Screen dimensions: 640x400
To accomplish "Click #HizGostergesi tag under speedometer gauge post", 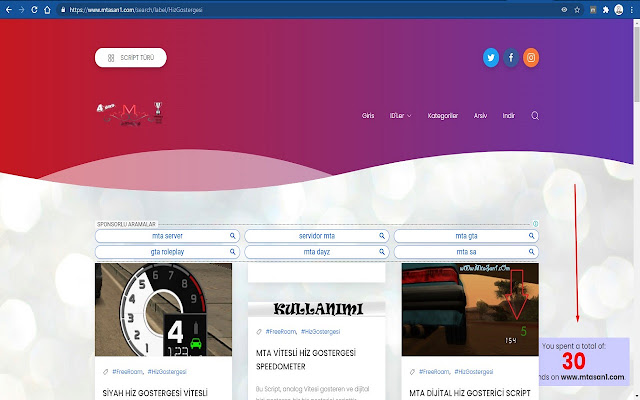I will [167, 372].
